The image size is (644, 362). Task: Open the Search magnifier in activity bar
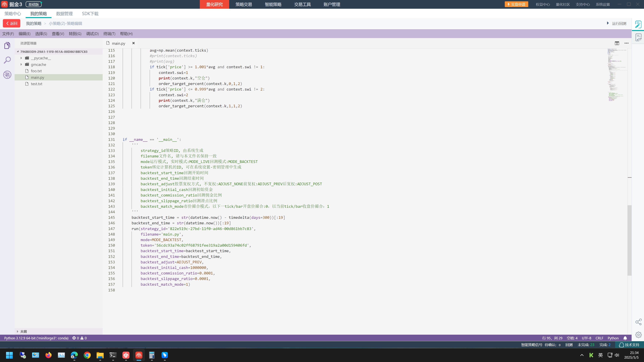tap(7, 60)
